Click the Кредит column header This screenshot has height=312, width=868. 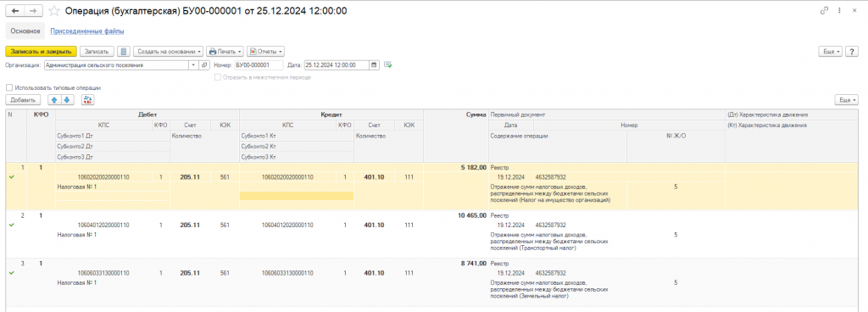[x=331, y=114]
